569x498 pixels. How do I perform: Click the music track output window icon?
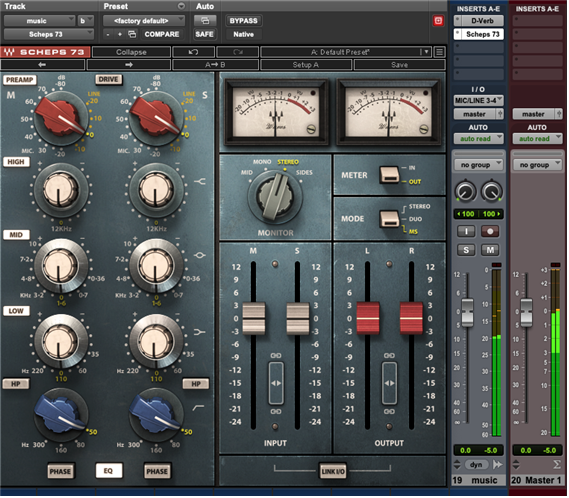pos(498,465)
